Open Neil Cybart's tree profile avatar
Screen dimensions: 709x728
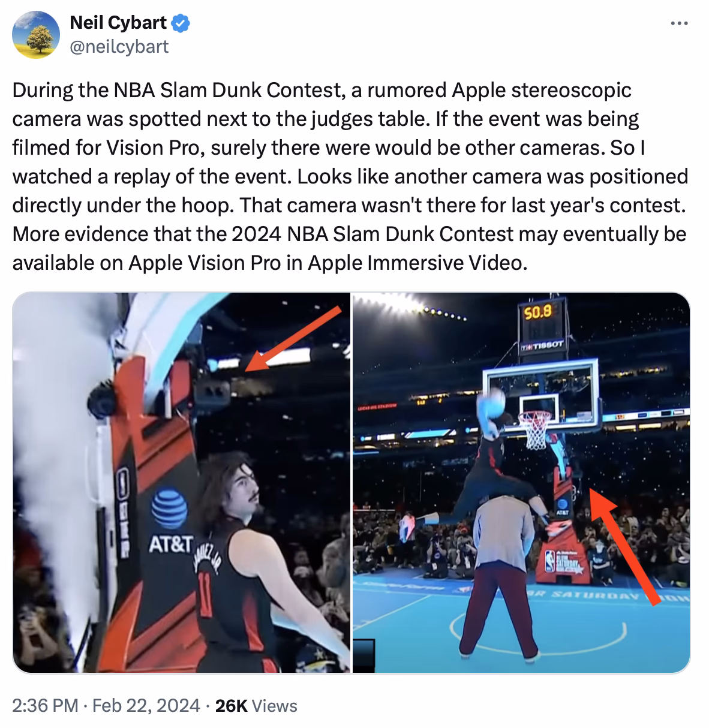(x=35, y=34)
